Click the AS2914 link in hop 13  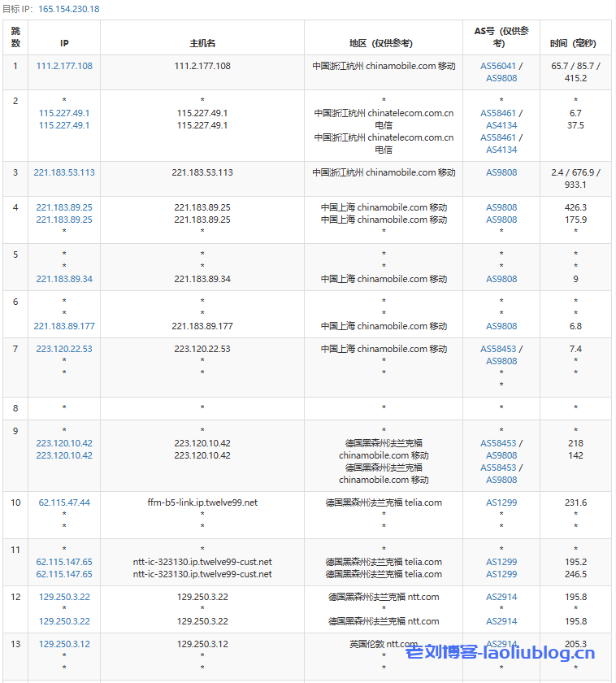(x=501, y=644)
